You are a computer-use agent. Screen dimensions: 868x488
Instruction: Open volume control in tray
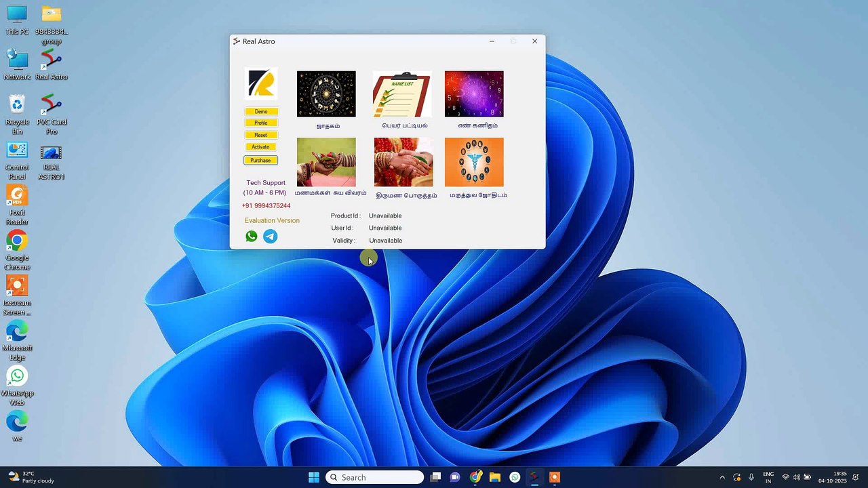click(x=796, y=477)
